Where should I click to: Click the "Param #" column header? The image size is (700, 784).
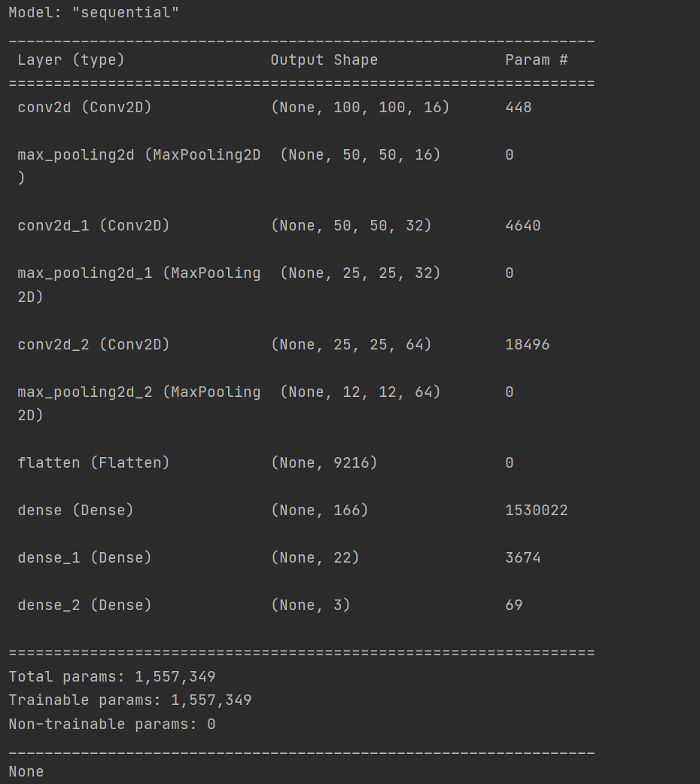pos(536,60)
